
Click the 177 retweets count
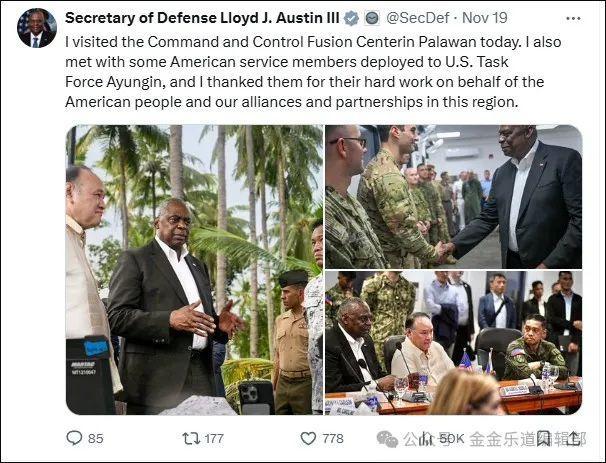[x=214, y=439]
